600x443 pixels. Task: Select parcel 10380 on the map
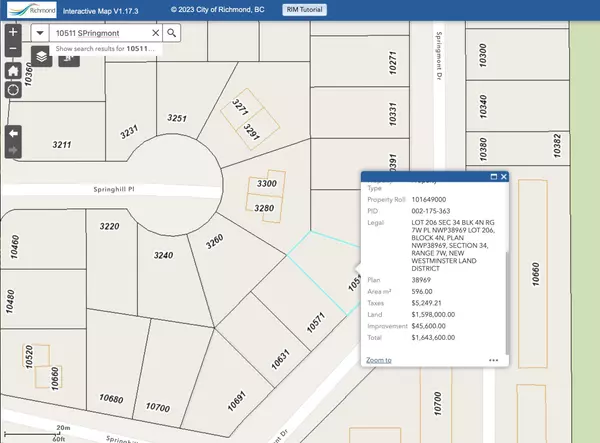[x=483, y=149]
